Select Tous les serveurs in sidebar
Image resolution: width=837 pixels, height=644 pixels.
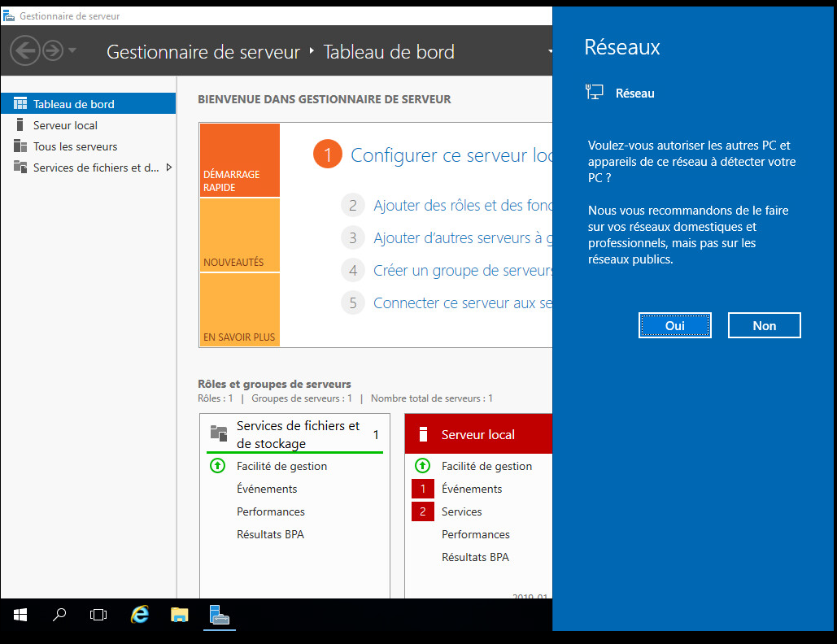click(75, 146)
